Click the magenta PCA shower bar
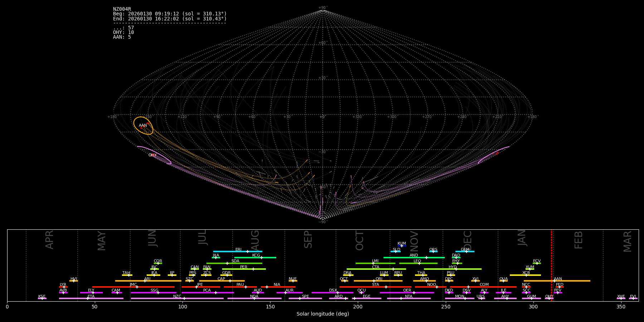 208,293
